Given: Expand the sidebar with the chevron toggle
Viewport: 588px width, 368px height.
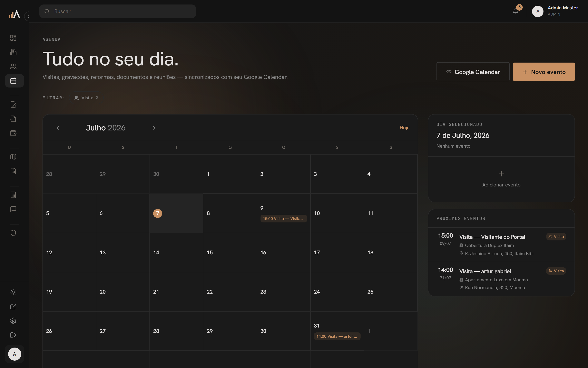Looking at the screenshot, I should [28, 16].
